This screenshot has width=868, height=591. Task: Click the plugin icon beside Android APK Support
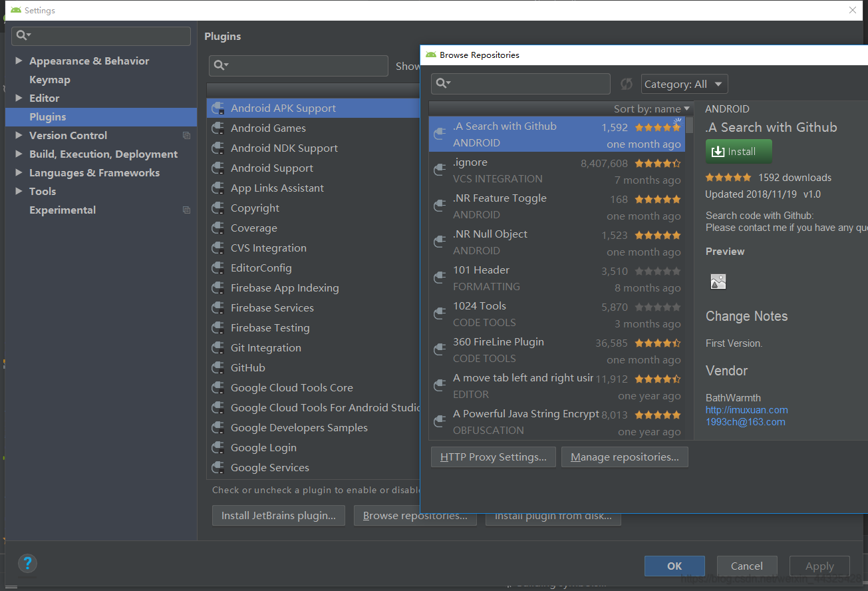217,108
